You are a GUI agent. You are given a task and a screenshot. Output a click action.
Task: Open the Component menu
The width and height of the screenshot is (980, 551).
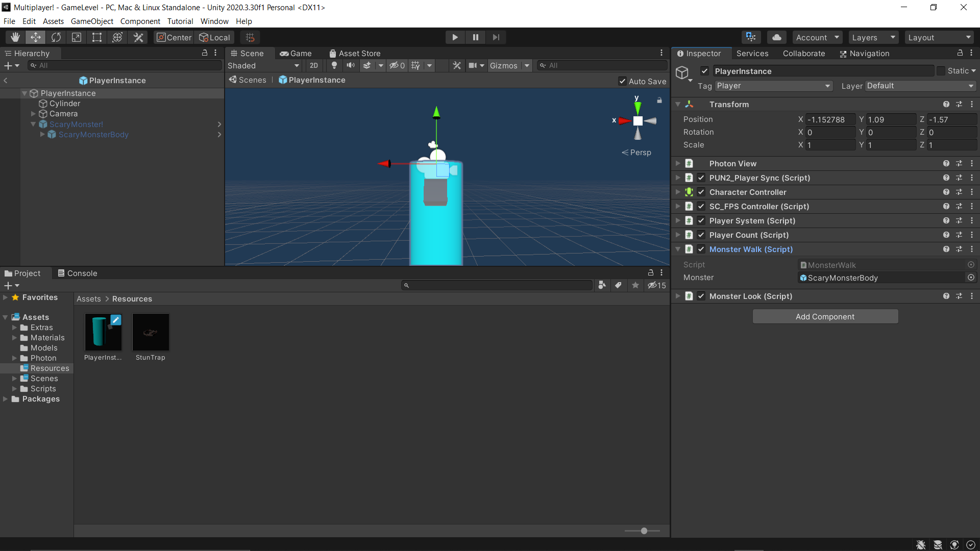pos(140,21)
